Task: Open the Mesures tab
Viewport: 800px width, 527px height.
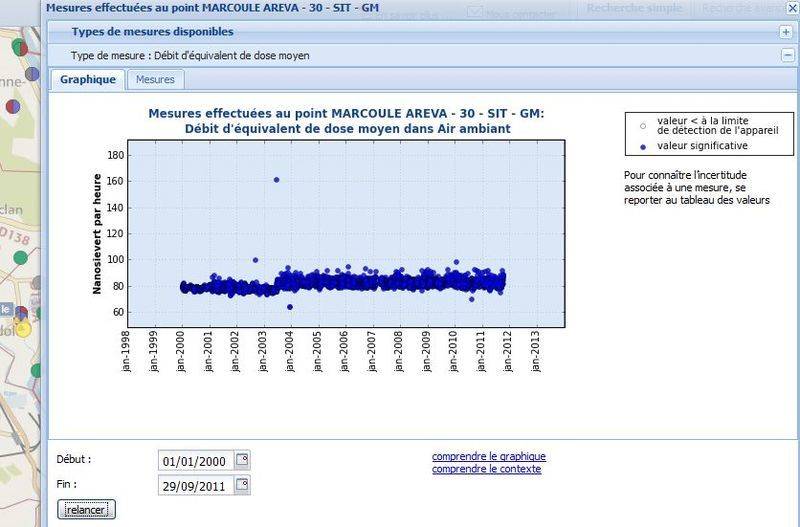Action: [x=155, y=80]
